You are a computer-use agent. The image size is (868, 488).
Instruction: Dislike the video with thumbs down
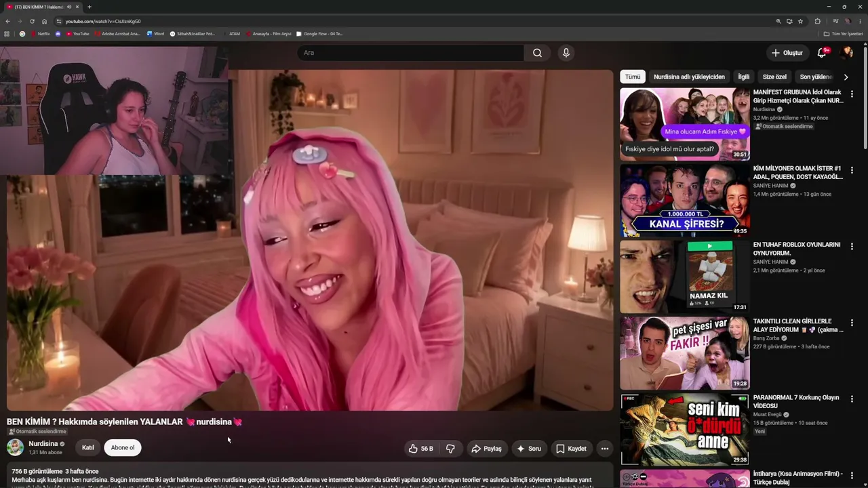click(x=450, y=449)
